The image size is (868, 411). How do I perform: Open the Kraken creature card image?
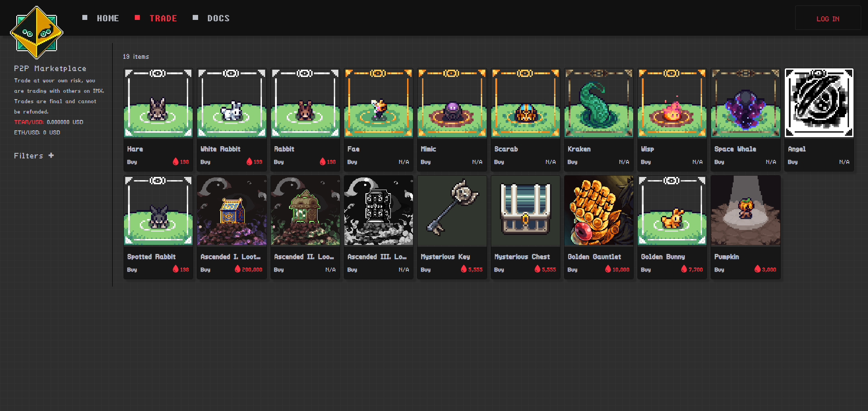[598, 103]
